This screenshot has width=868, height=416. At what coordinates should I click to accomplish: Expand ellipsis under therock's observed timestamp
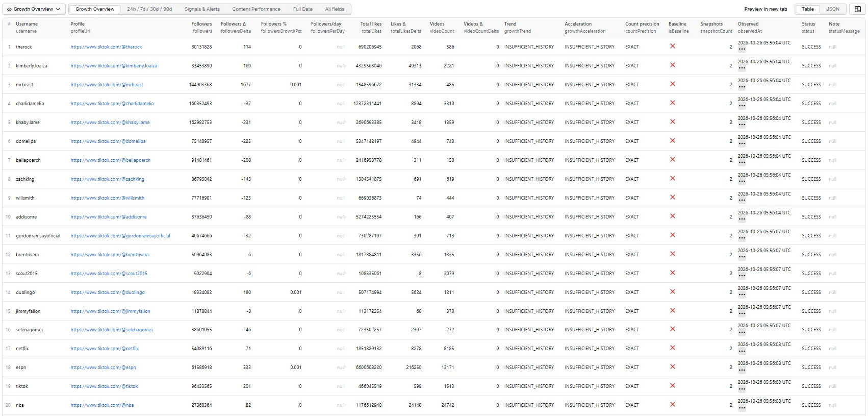pos(742,50)
